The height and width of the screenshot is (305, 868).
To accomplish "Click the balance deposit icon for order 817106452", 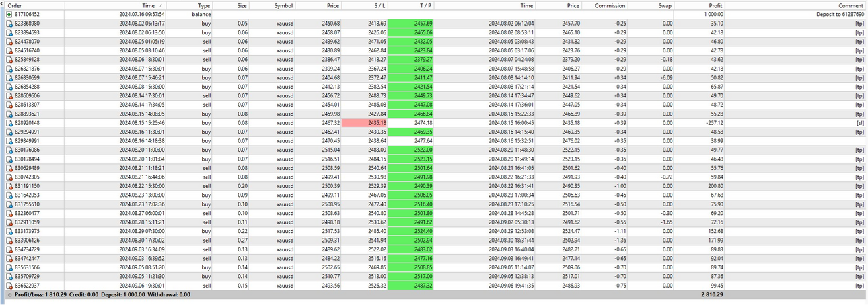I will pos(9,14).
